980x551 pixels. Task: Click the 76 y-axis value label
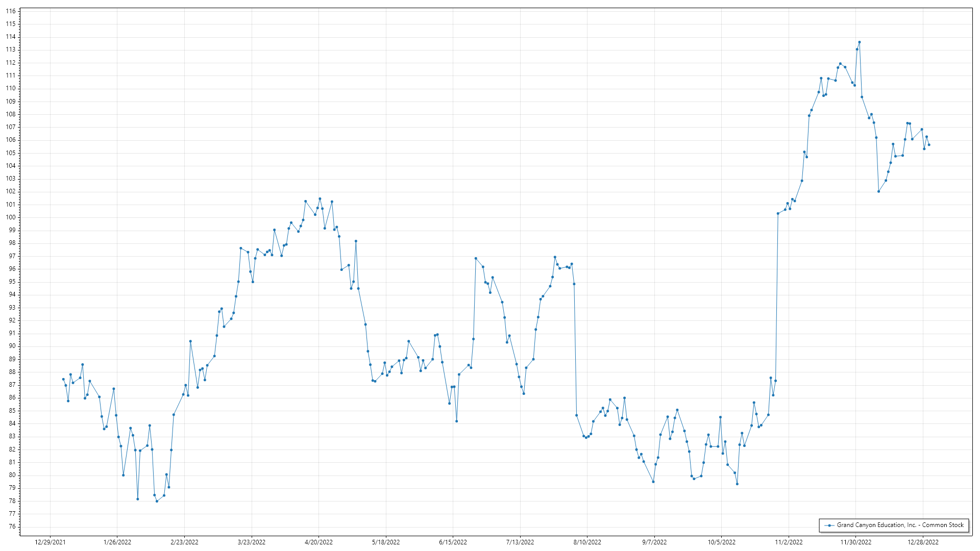coord(12,527)
